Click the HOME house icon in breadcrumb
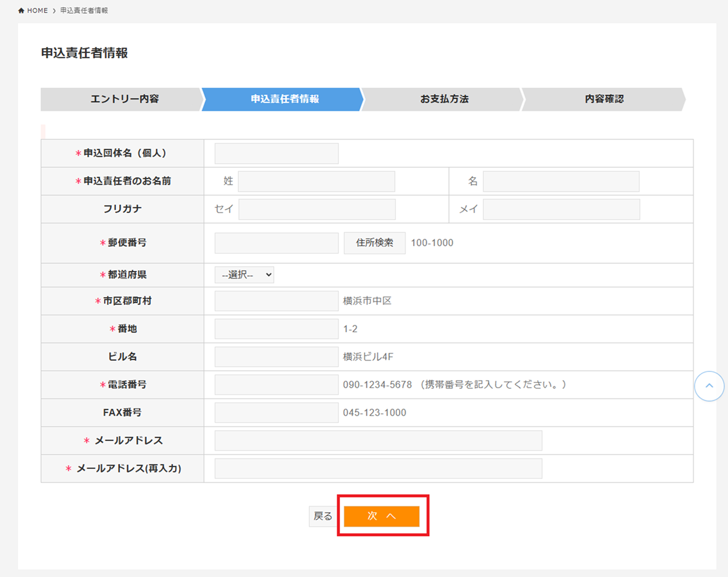Screen dimensions: 728x577 [22, 10]
